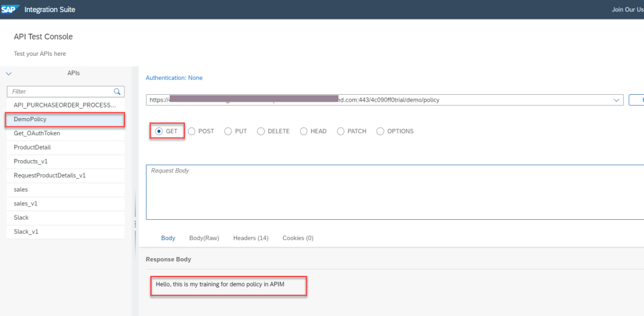644x316 pixels.
Task: Click the Authentication: None link
Action: (x=174, y=78)
